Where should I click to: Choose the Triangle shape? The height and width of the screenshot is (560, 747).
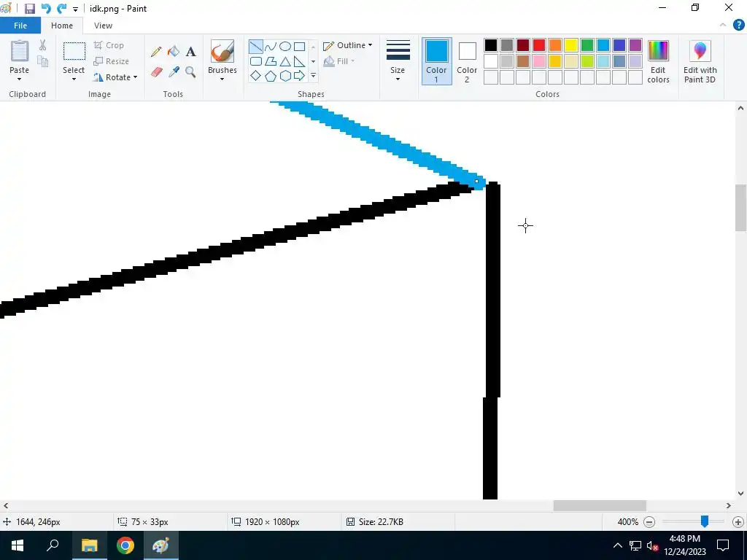pos(285,61)
